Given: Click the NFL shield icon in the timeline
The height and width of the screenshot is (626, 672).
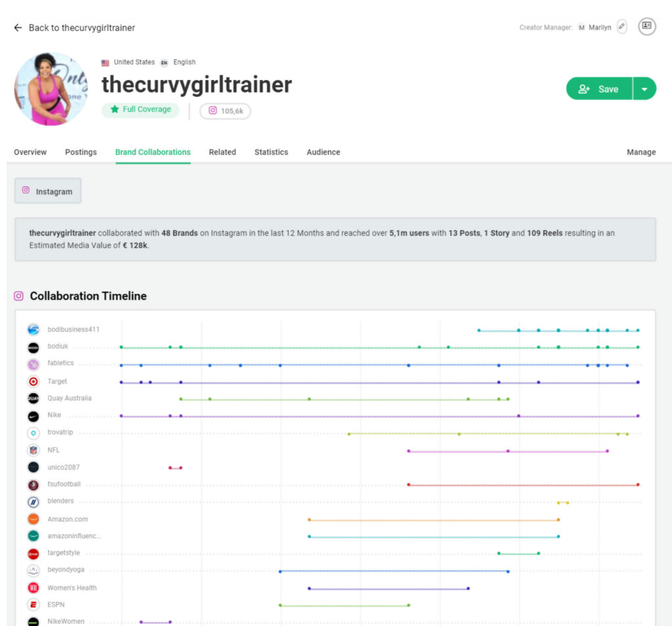Looking at the screenshot, I should tap(33, 449).
